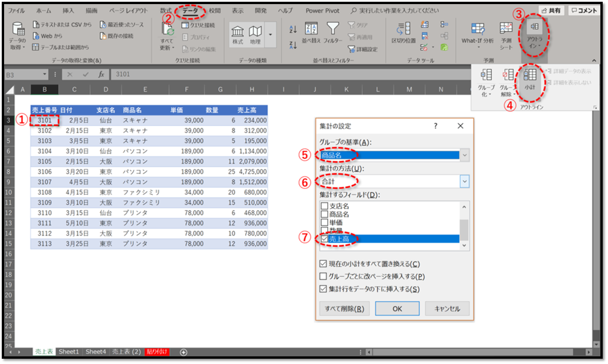Open 最近使ったソース
This screenshot has height=364, width=608.
point(122,25)
